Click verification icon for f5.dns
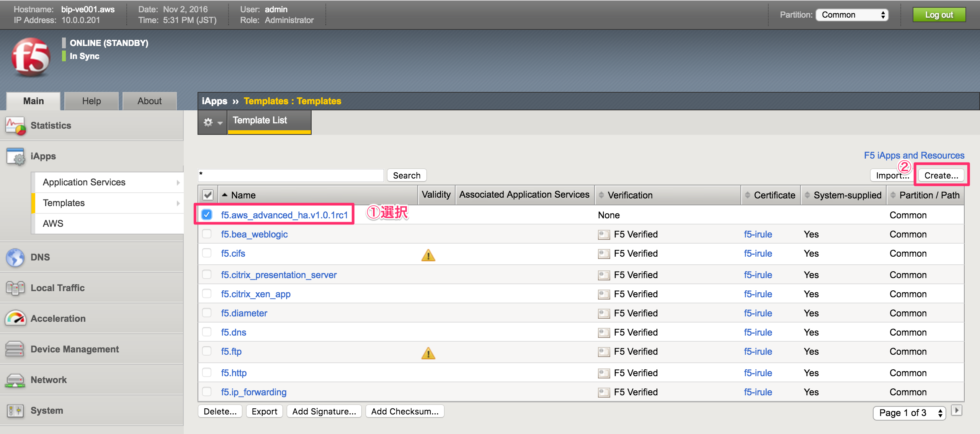 point(604,332)
